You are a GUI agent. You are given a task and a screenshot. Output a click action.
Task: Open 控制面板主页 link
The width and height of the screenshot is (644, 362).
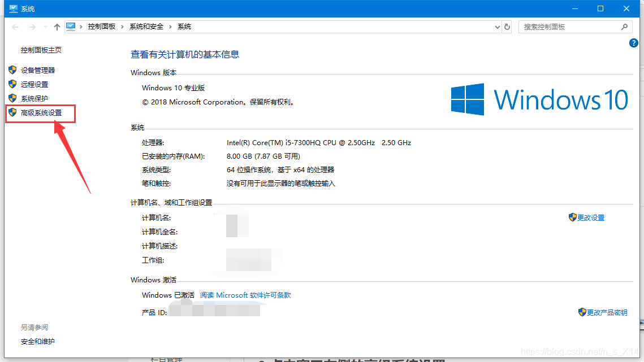41,50
